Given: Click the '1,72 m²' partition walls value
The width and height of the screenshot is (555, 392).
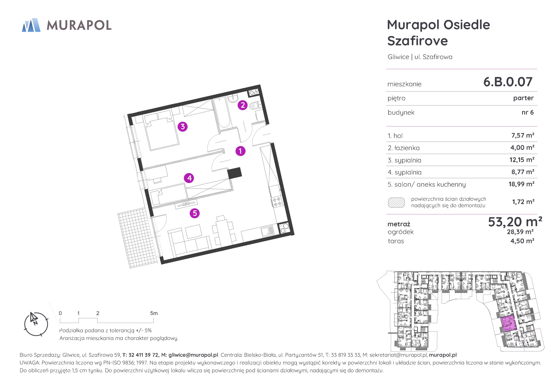Looking at the screenshot, I should [523, 202].
